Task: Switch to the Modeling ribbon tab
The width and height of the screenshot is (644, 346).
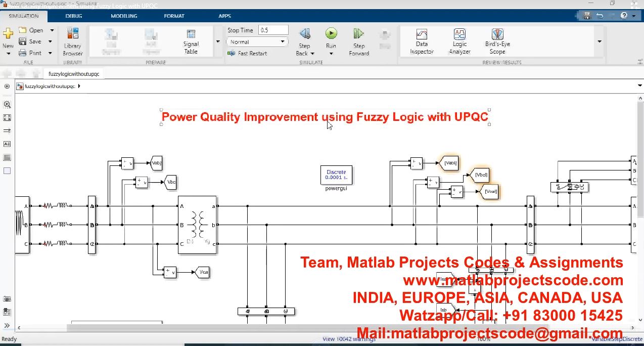Action: click(124, 16)
